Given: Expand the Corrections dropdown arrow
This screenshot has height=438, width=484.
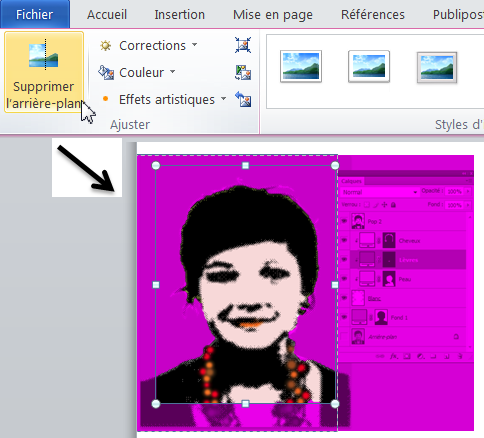Looking at the screenshot, I should [x=195, y=45].
